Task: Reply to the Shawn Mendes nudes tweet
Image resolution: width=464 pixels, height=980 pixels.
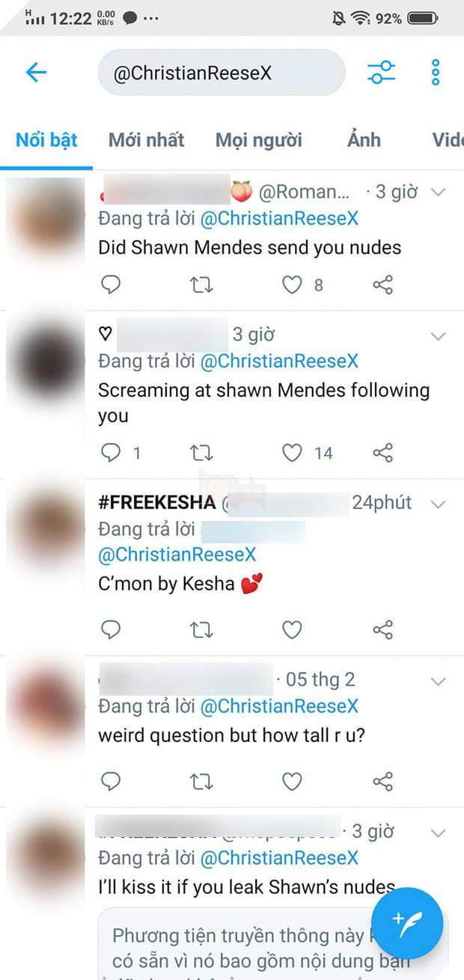Action: click(x=111, y=284)
